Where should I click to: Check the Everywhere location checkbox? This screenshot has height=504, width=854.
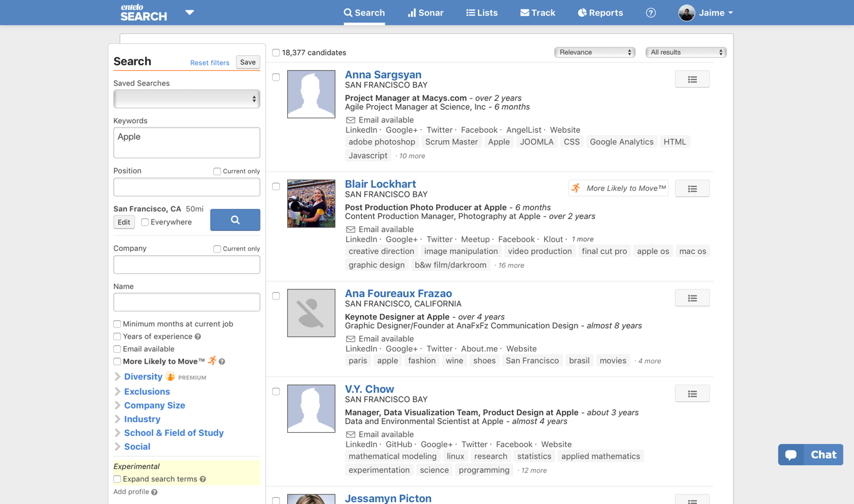click(x=145, y=222)
